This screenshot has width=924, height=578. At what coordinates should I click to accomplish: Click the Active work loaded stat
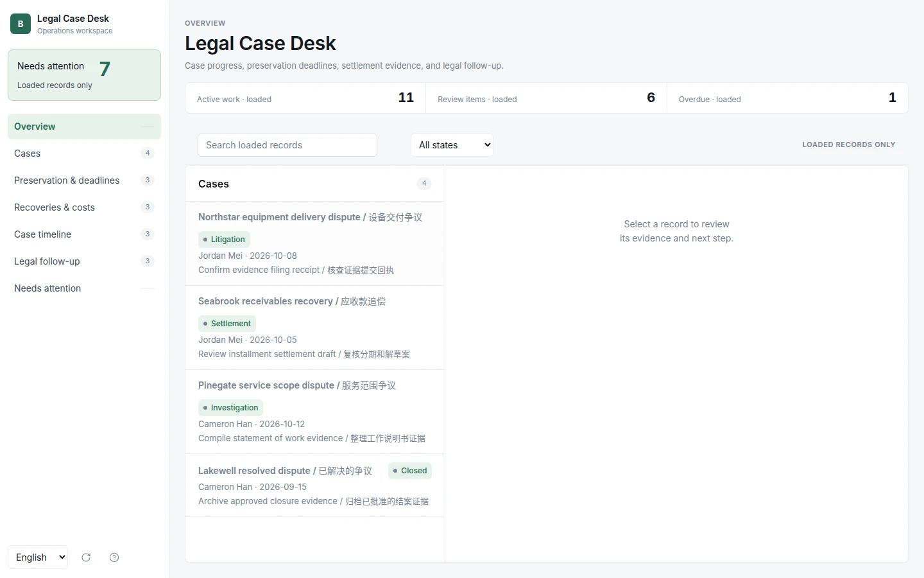pyautogui.click(x=305, y=98)
